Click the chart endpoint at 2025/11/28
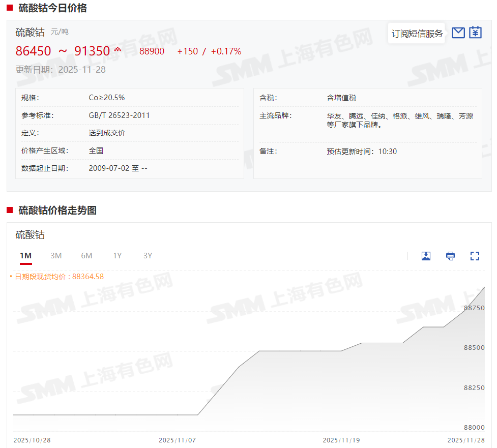The image size is (497, 448). point(484,287)
